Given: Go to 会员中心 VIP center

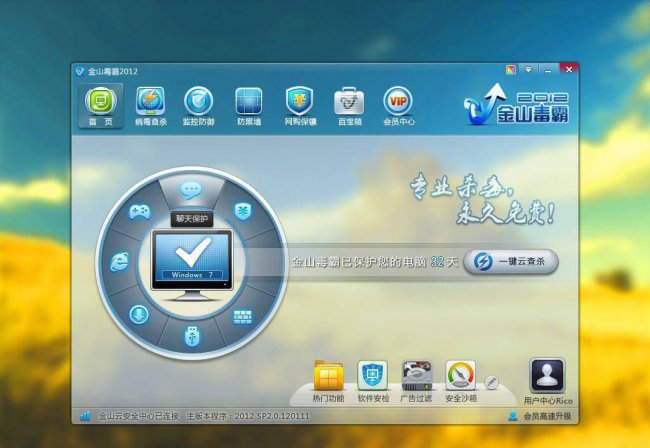Looking at the screenshot, I should pos(399,106).
